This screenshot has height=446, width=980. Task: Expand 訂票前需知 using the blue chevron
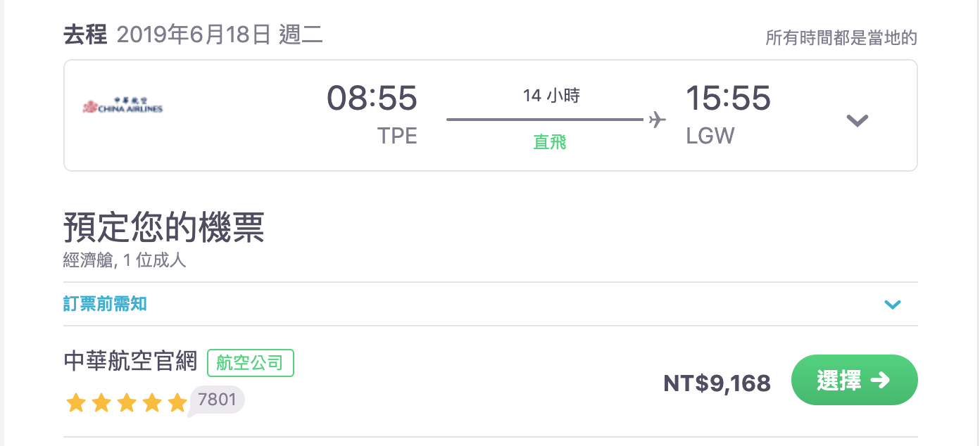893,305
